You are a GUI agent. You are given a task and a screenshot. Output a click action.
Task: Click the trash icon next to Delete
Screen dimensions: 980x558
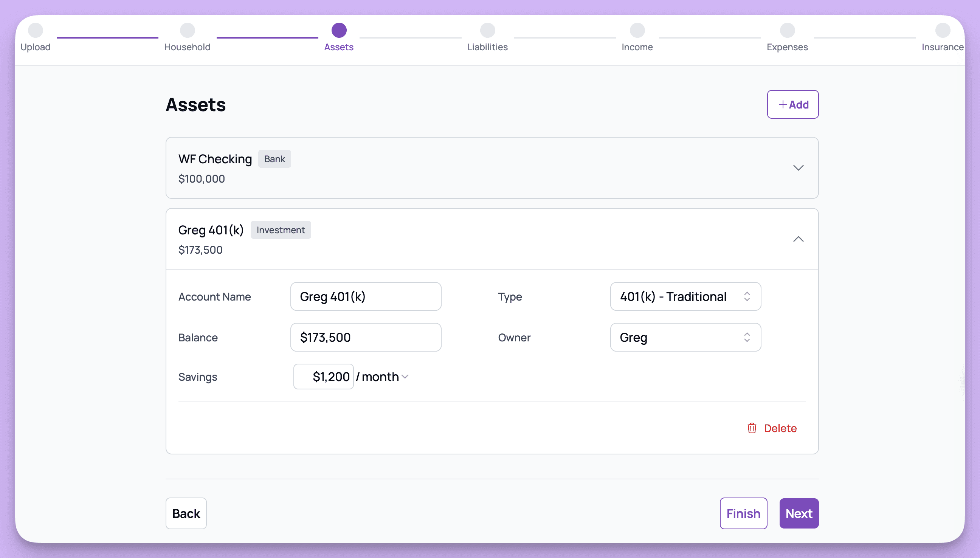pyautogui.click(x=752, y=428)
